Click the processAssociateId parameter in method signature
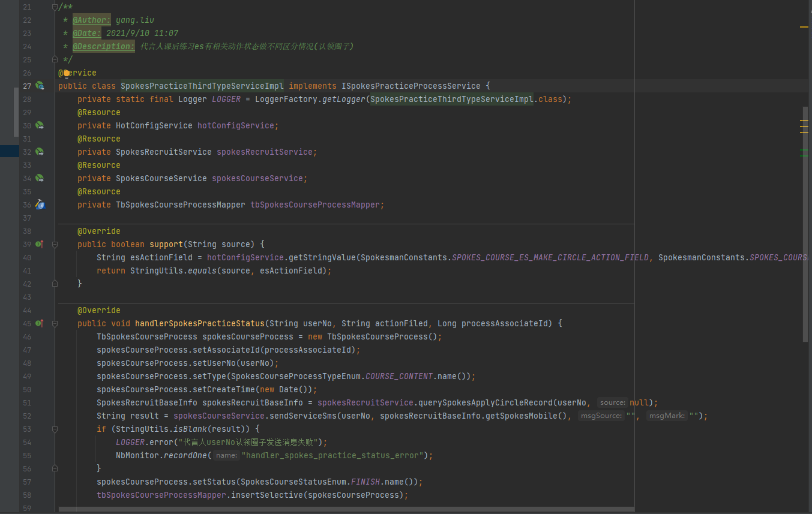This screenshot has height=514, width=812. tap(505, 323)
